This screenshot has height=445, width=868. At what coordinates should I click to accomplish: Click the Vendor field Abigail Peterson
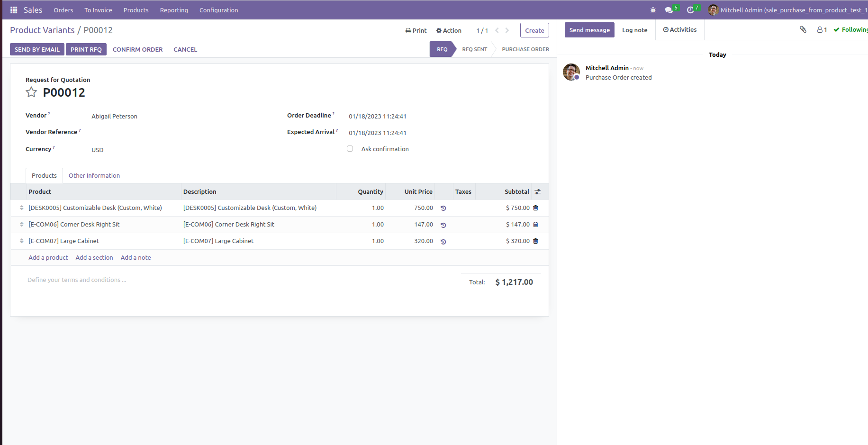coord(114,117)
